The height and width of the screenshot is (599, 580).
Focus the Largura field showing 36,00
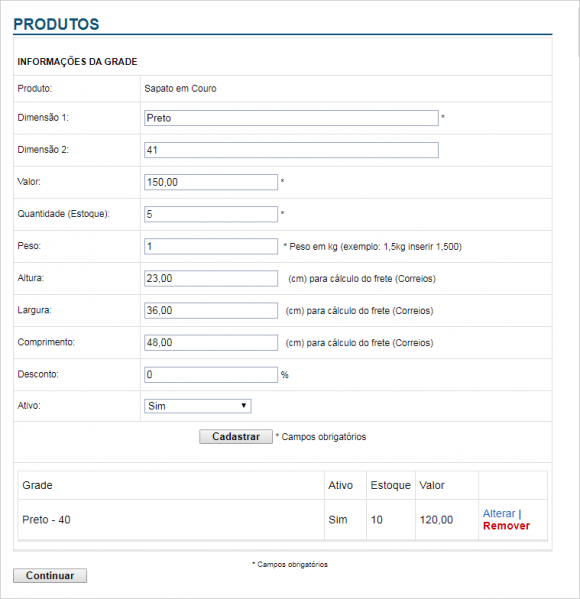pos(211,311)
